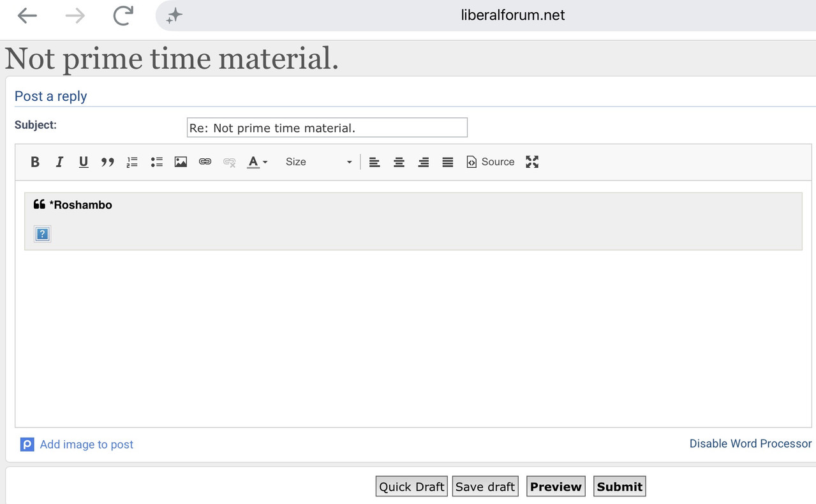Toggle Italic formatting
816x504 pixels.
tap(59, 162)
